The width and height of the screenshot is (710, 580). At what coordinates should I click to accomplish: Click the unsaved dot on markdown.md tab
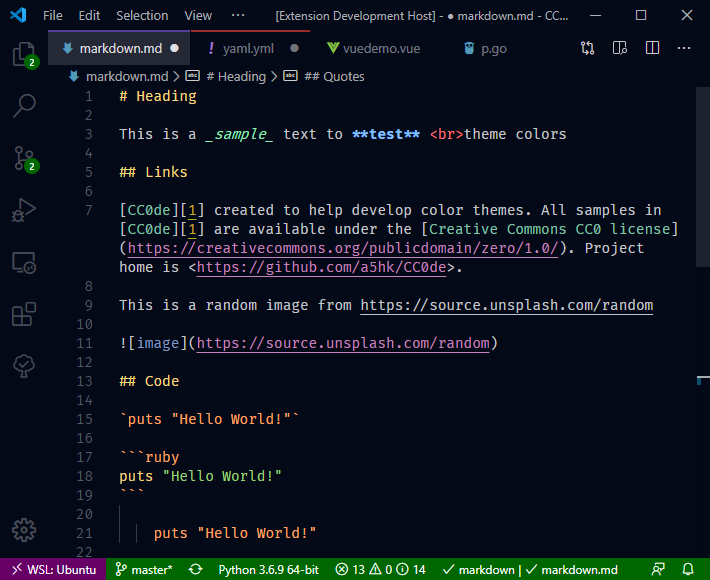[x=174, y=48]
